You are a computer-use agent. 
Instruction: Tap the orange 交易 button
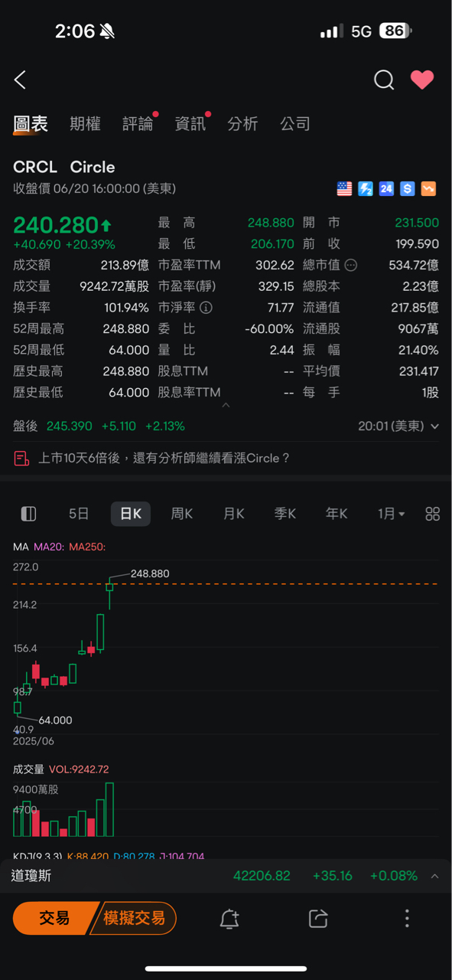(x=55, y=918)
